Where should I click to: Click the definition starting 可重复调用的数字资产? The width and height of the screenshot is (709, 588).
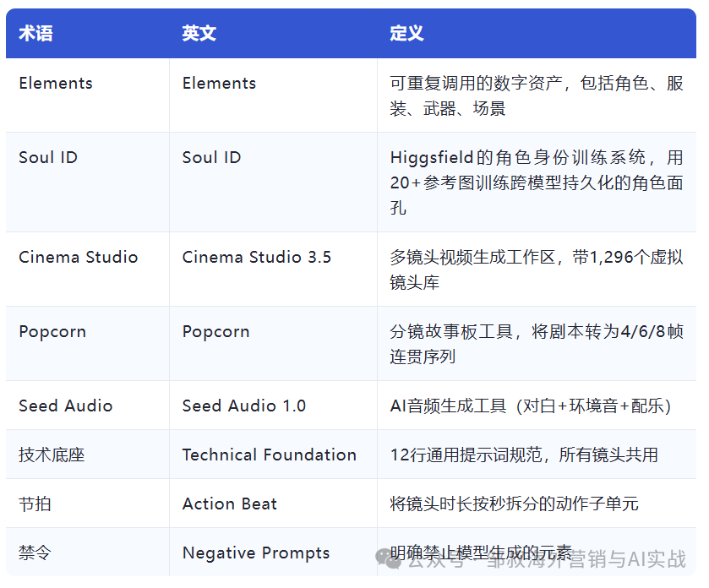point(537,95)
